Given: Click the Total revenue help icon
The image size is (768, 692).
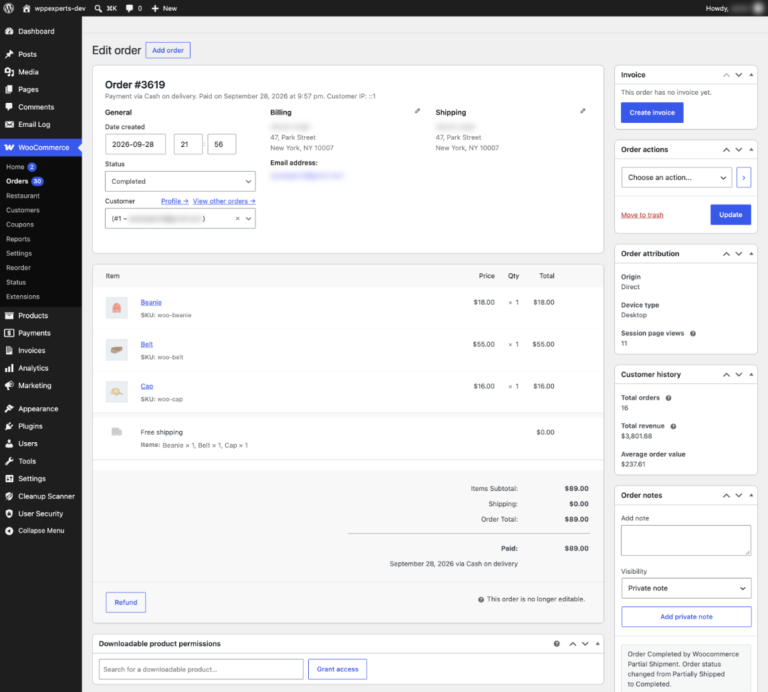Looking at the screenshot, I should click(673, 426).
